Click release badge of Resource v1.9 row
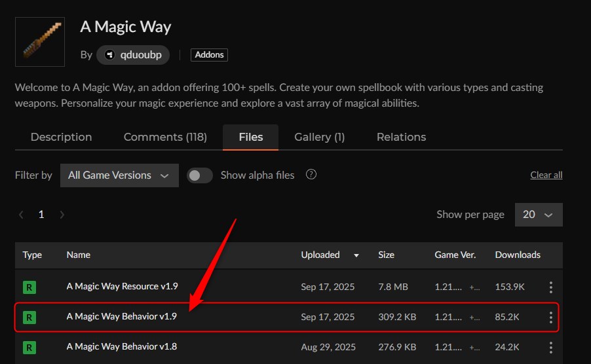This screenshot has height=364, width=591. tap(29, 287)
